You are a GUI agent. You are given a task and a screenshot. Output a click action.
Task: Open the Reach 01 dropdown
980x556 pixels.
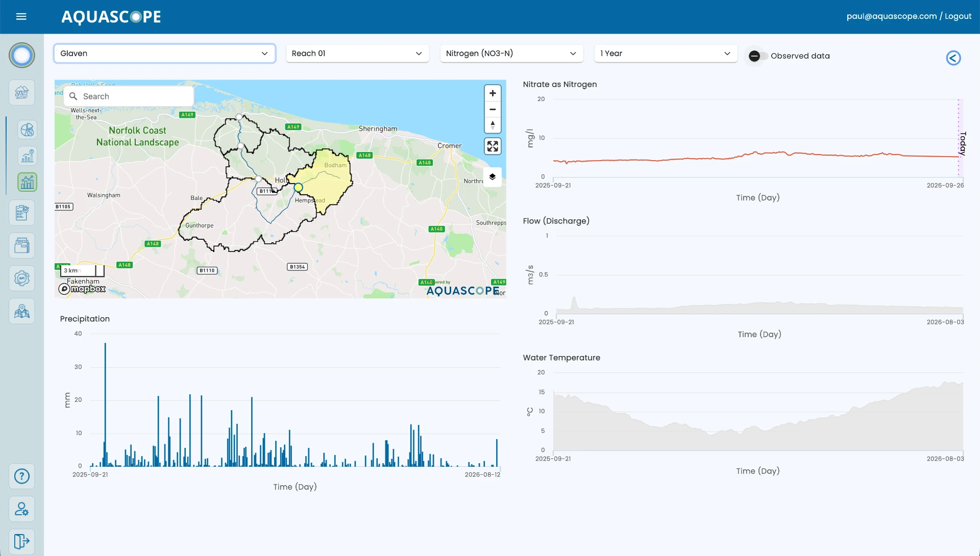(357, 54)
